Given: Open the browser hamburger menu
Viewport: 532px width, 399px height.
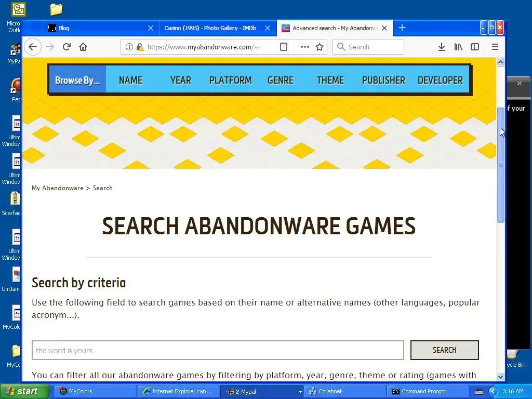Looking at the screenshot, I should 495,47.
